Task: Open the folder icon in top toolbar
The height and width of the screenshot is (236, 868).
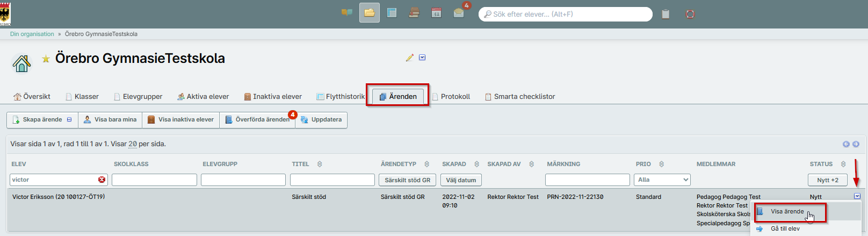Action: tap(370, 13)
